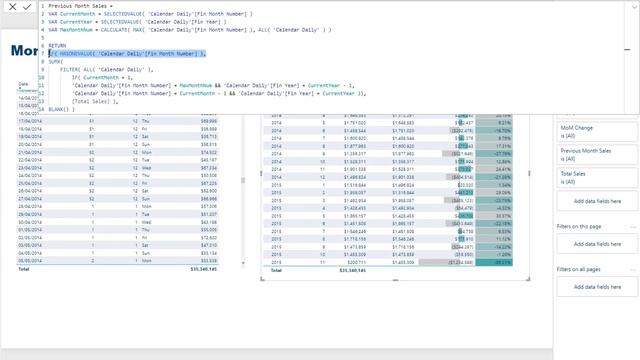Select the 2014 month 12 row in the monthly table
This screenshot has width=640, height=360.
(388, 177)
